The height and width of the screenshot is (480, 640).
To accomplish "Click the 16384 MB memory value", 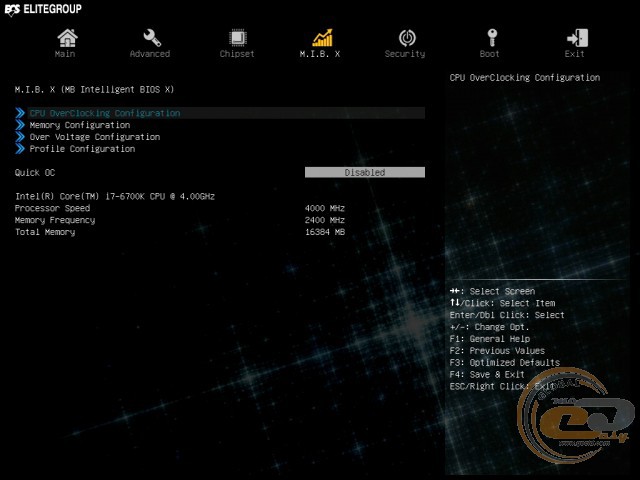I will 325,232.
